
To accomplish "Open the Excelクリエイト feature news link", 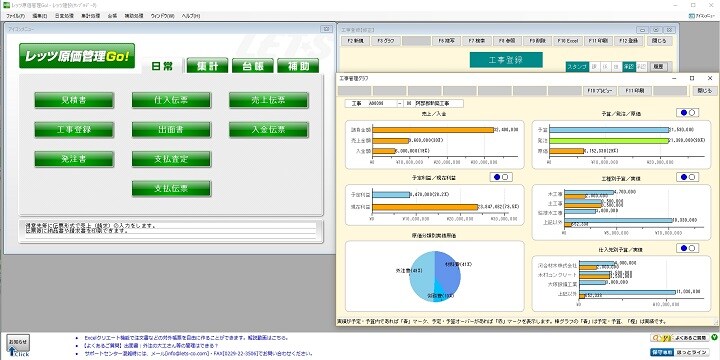I will click(x=187, y=338).
